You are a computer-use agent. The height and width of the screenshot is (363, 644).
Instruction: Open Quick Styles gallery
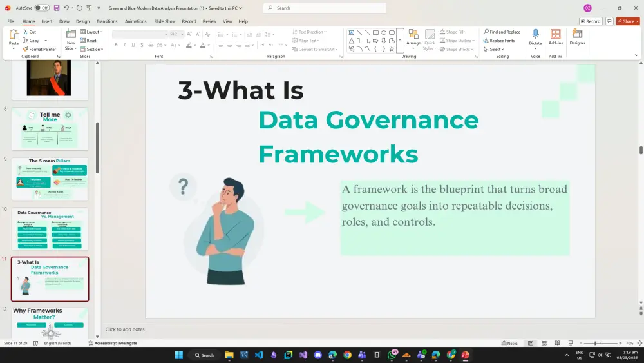pyautogui.click(x=430, y=39)
